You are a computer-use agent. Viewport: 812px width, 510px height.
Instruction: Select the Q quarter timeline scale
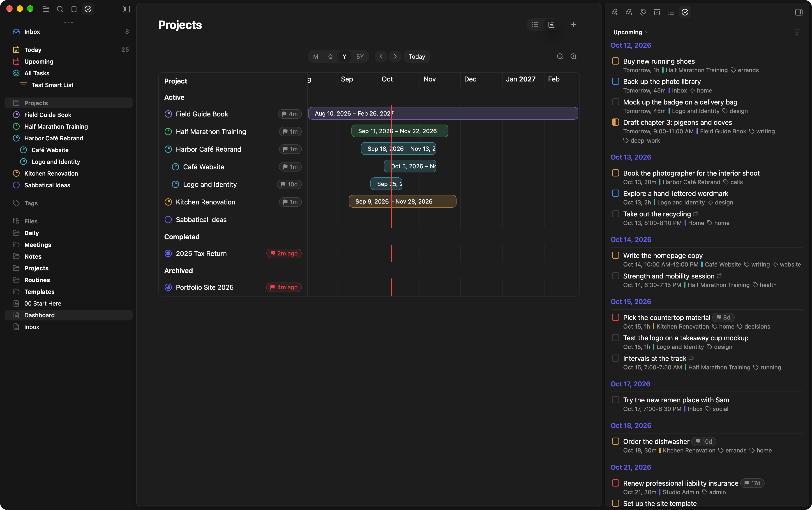click(330, 57)
